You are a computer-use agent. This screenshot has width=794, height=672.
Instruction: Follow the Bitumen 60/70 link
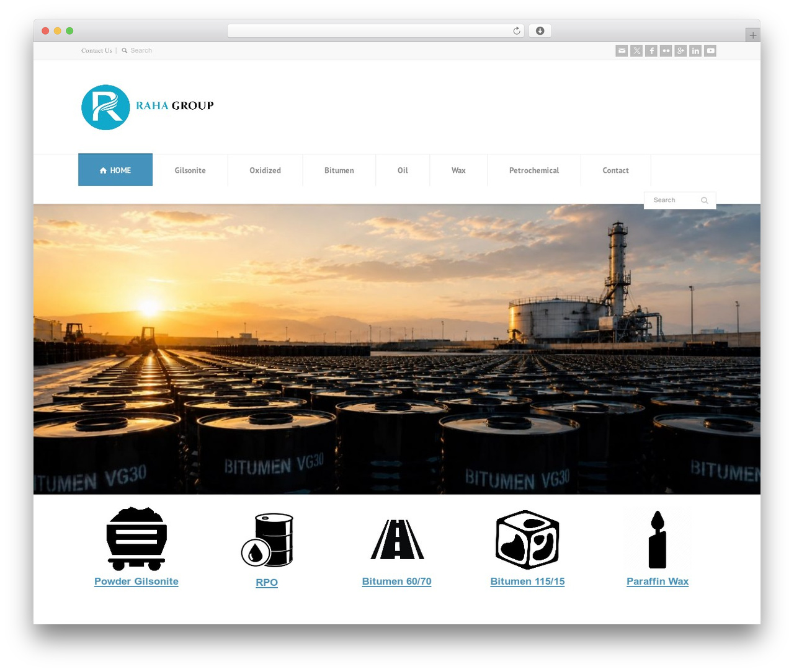(x=396, y=581)
